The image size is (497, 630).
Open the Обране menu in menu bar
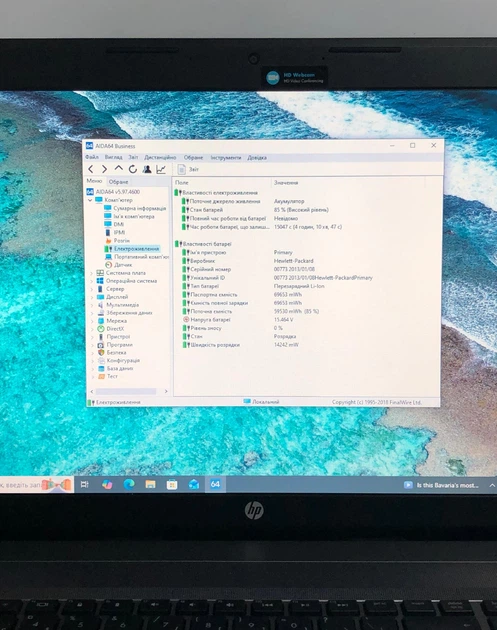pyautogui.click(x=193, y=158)
